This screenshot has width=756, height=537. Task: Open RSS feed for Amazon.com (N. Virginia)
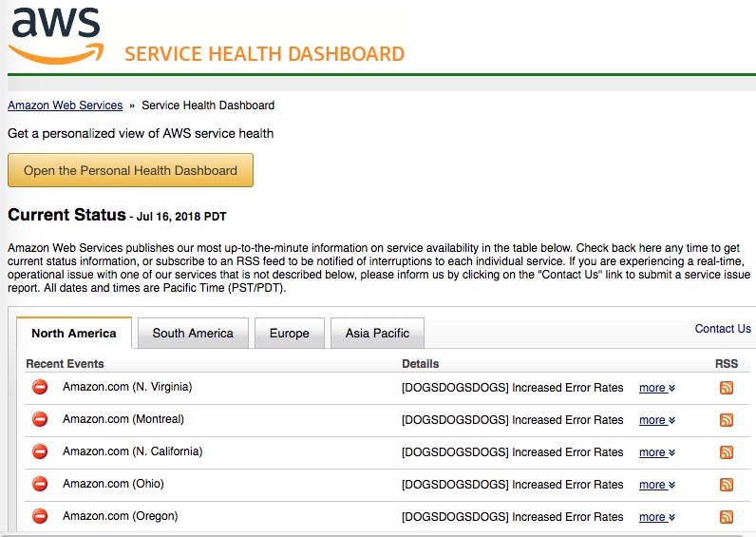coord(727,388)
